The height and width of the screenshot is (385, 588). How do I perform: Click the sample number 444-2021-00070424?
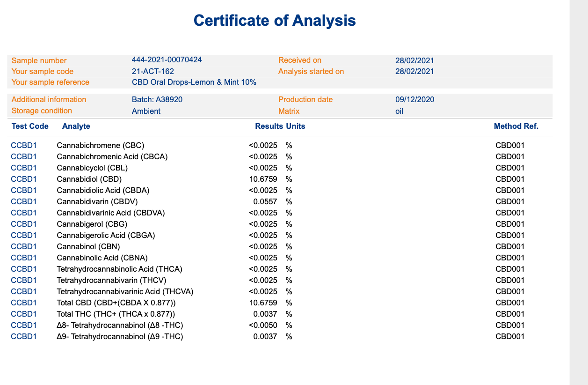167,60
